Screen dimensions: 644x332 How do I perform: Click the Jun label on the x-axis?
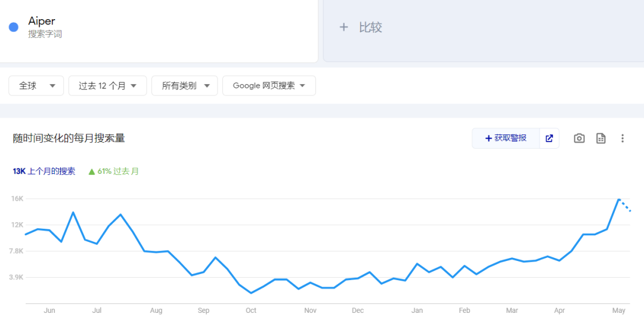49,311
